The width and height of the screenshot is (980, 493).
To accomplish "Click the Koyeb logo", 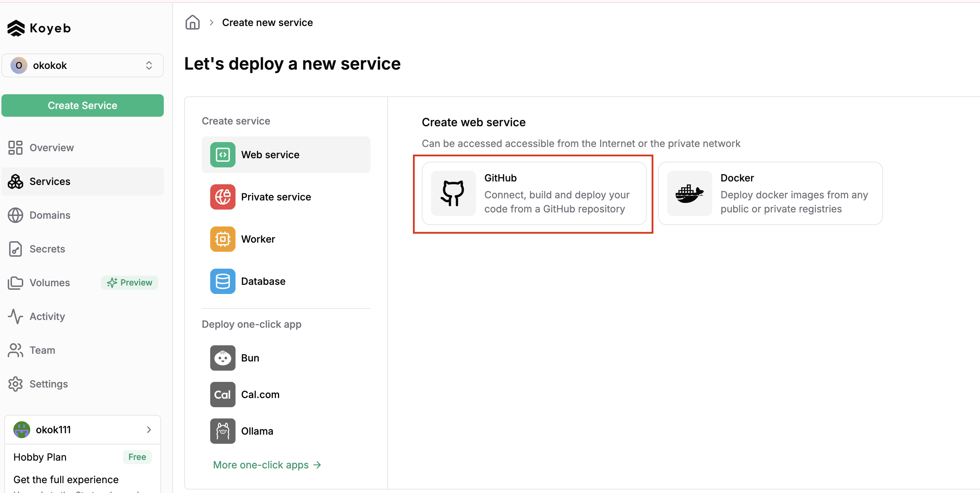I will [x=39, y=27].
